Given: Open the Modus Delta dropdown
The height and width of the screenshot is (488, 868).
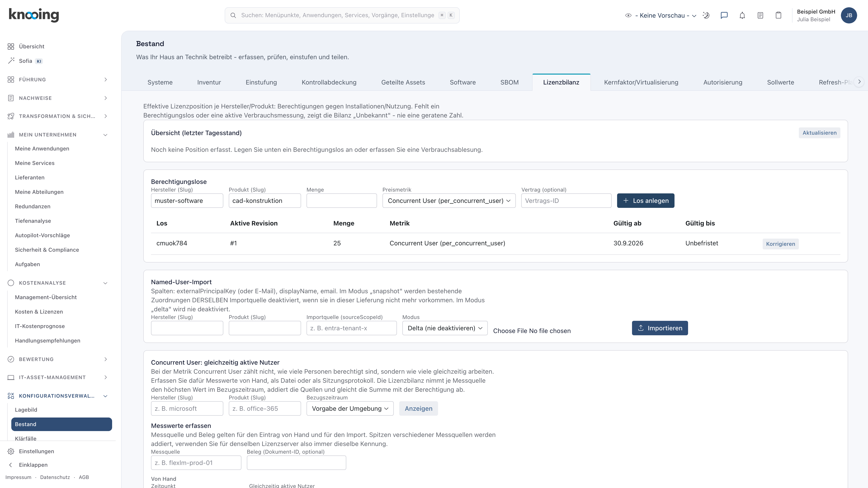Looking at the screenshot, I should pos(445,328).
